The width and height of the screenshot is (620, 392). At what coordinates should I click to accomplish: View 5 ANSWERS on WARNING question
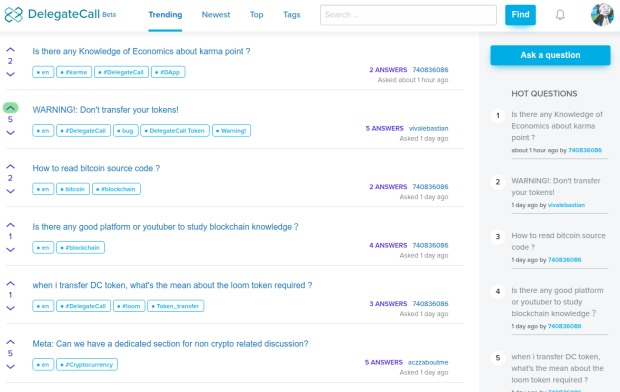tap(384, 129)
